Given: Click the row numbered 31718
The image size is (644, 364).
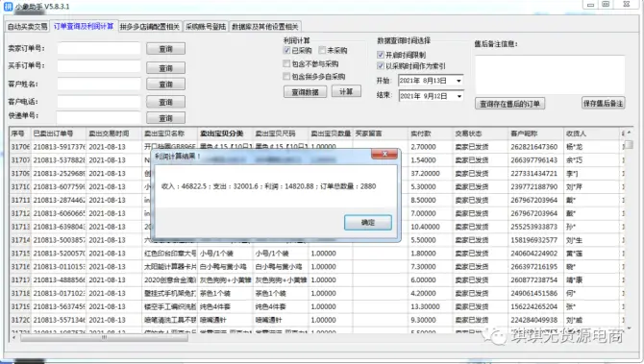Looking at the screenshot, I should click(20, 294).
